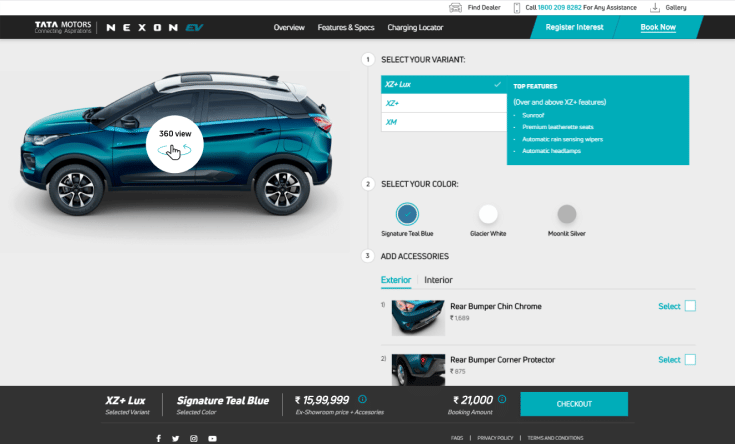Open the Twitter icon in footer
This screenshot has width=735, height=444.
click(175, 438)
